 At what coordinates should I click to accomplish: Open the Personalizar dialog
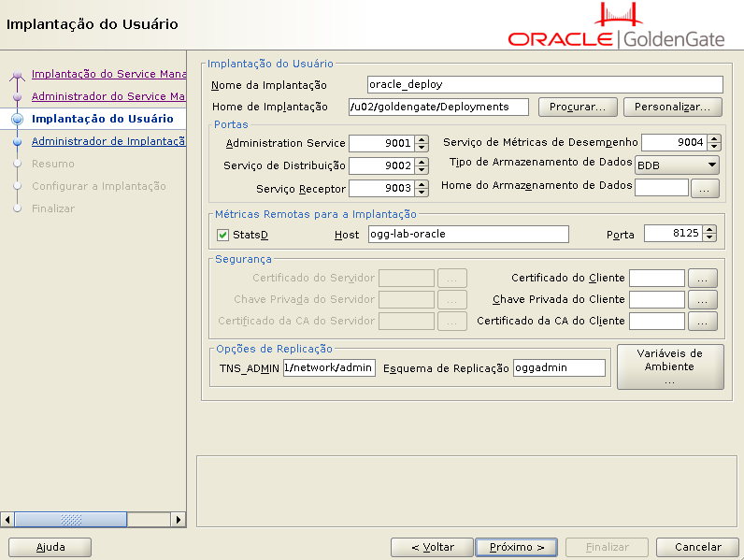point(672,108)
